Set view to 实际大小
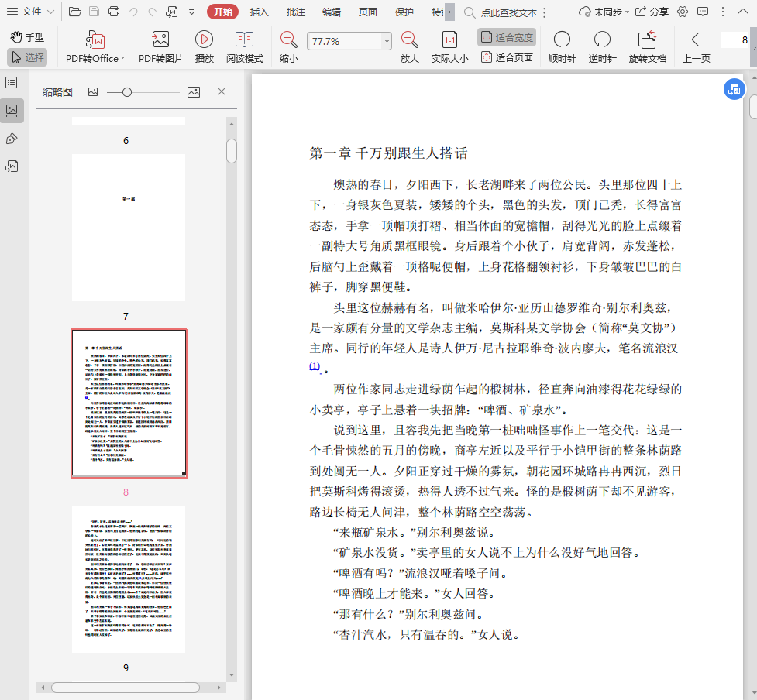757x700 pixels. (x=449, y=46)
